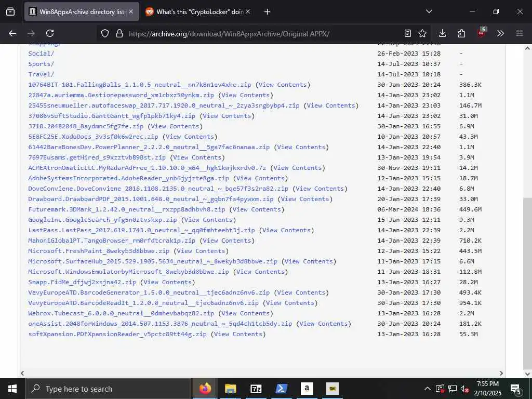Click the taskbar search box
The image size is (532, 399).
pos(109,389)
